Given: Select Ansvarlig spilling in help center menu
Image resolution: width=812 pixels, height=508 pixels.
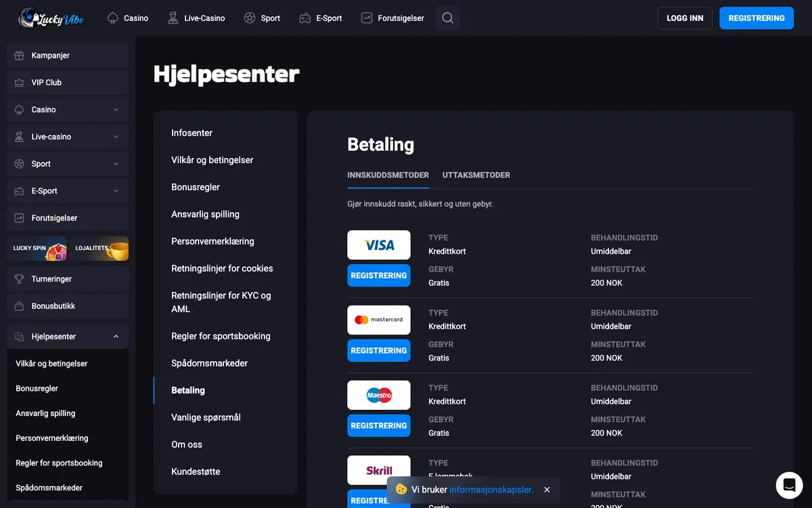Looking at the screenshot, I should point(206,214).
